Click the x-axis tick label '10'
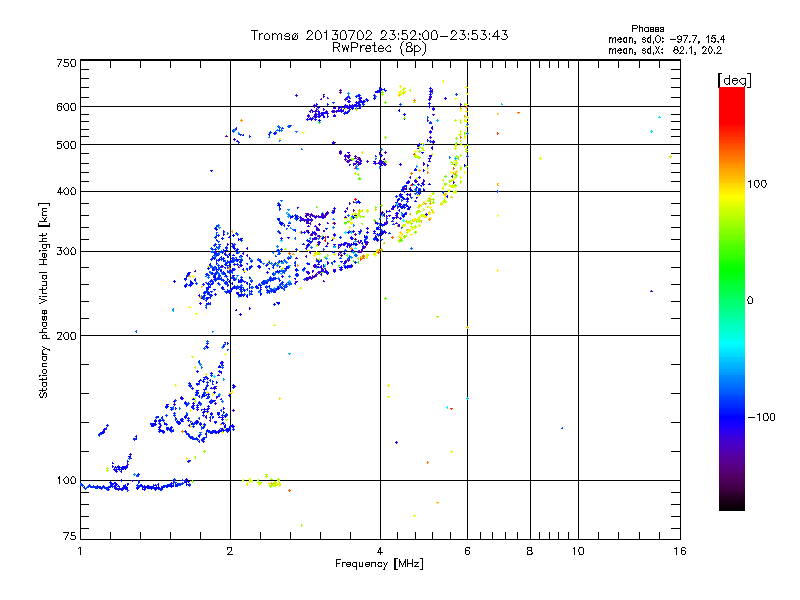 (x=578, y=551)
